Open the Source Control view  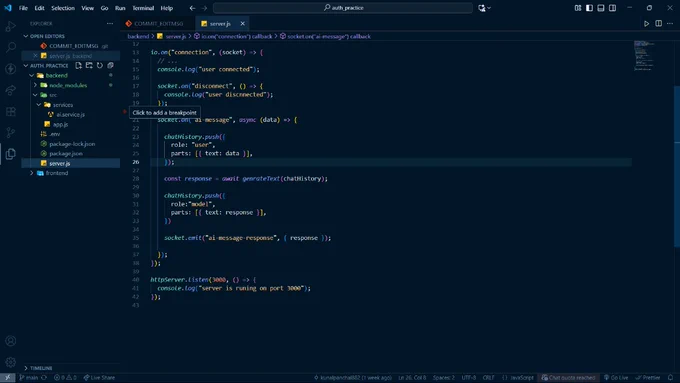click(x=10, y=132)
